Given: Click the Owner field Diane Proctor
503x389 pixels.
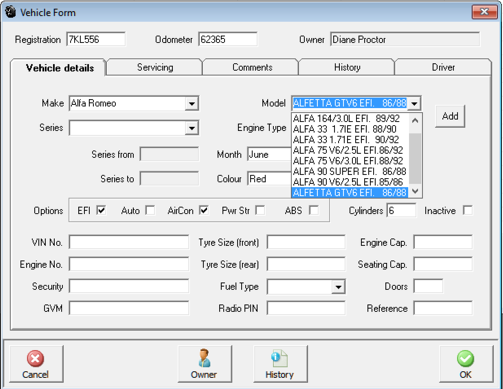Looking at the screenshot, I should [405, 39].
